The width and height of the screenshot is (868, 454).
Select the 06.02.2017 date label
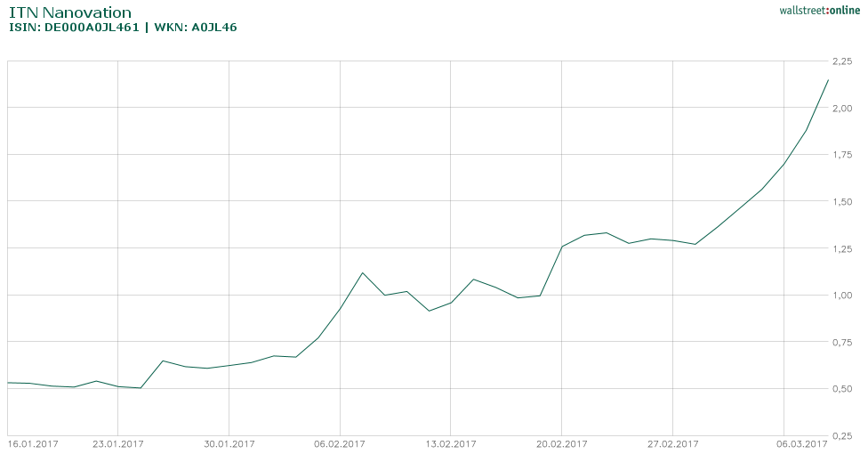[x=340, y=443]
